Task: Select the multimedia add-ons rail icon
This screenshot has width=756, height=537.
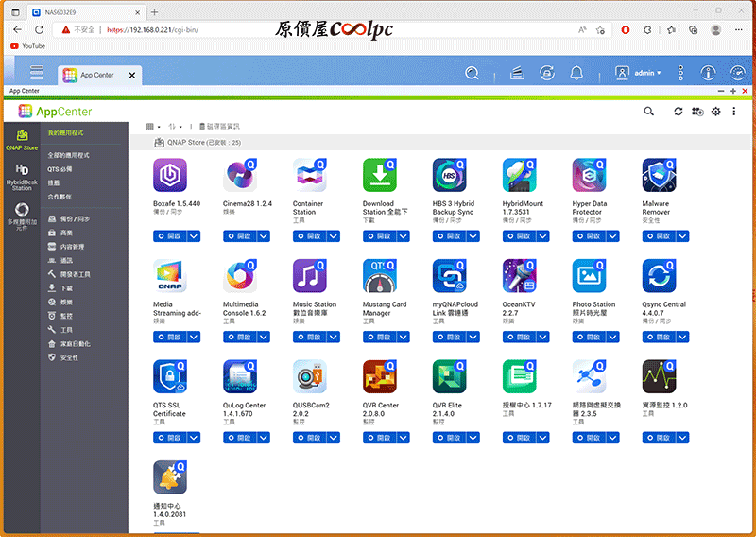Action: tap(22, 216)
